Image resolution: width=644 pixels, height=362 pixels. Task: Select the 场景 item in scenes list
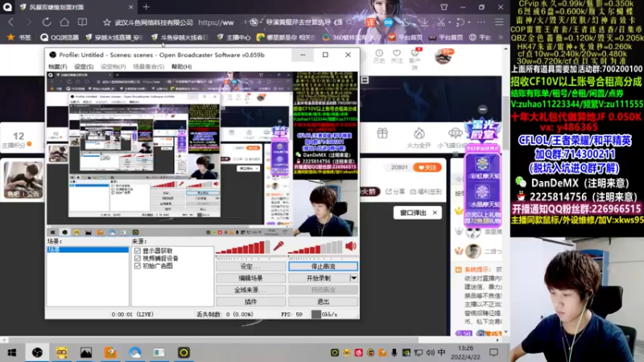[88, 249]
